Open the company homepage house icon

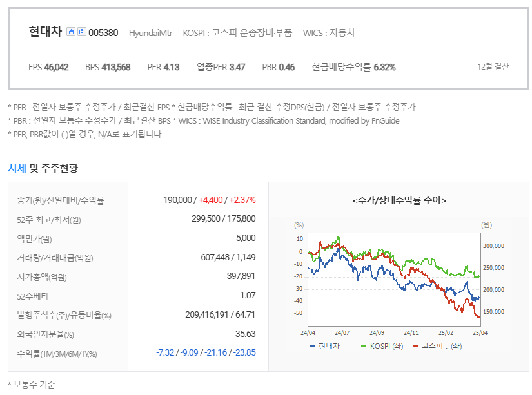click(x=70, y=32)
